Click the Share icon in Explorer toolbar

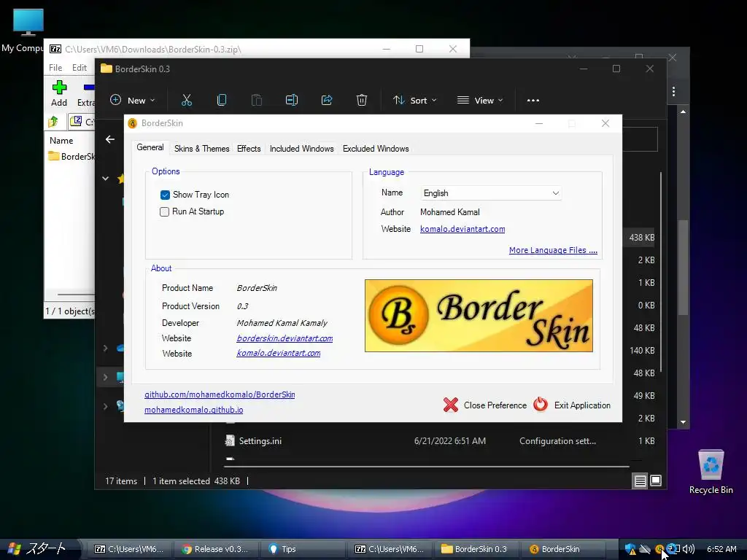point(327,100)
